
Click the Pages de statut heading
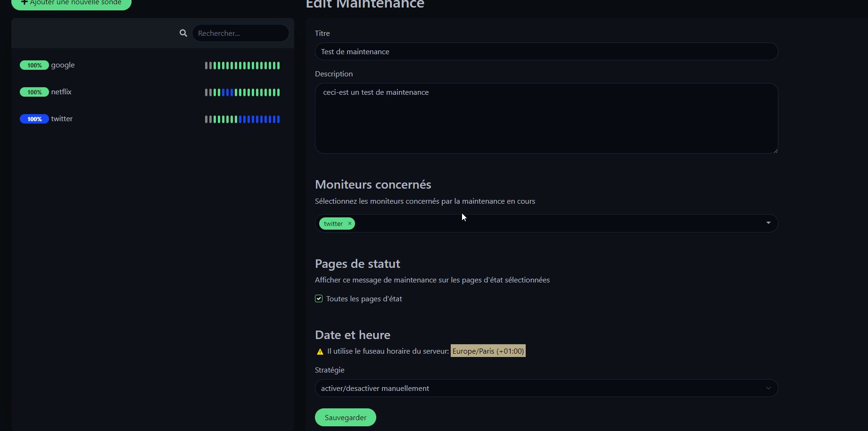point(357,264)
